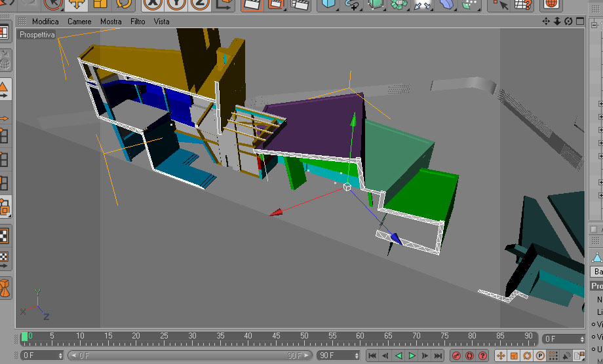This screenshot has width=603, height=364.
Task: Click the current frame 0 F field at right of ruler
Action: (x=563, y=338)
